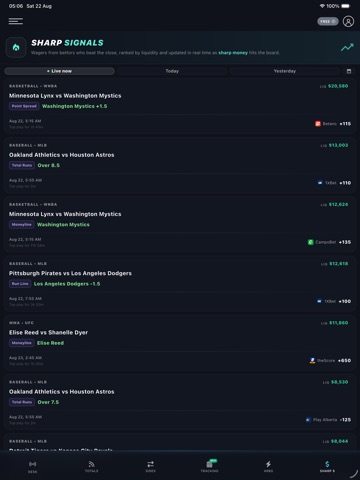Select Washington Mystics +1.5 pick

[74, 106]
